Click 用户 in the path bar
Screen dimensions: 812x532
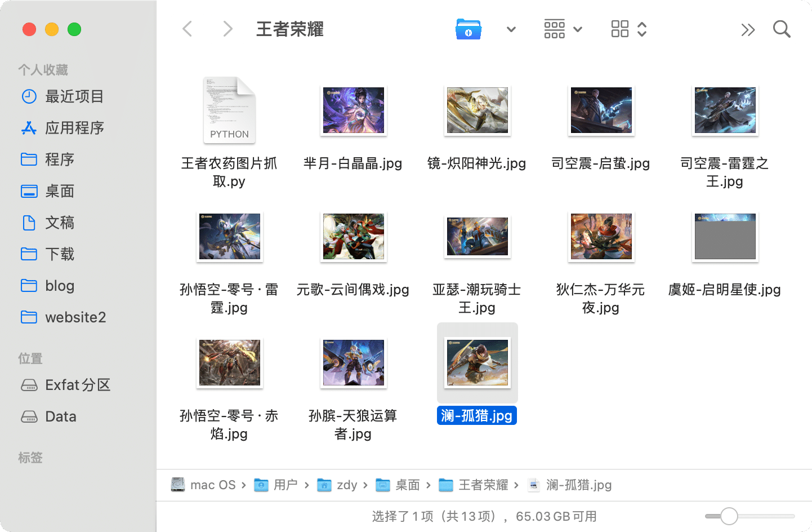point(276,485)
